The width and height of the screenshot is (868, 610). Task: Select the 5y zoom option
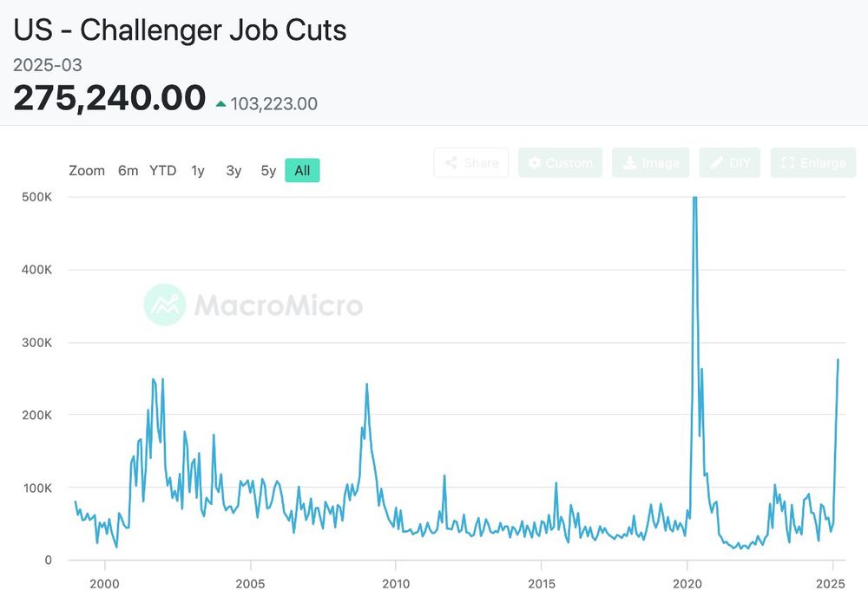click(x=268, y=171)
